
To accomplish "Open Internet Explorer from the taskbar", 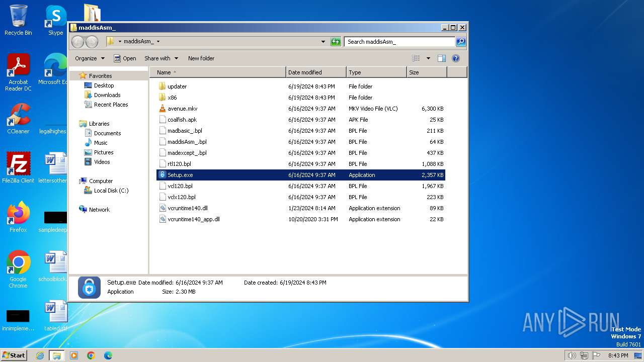I will 40,355.
